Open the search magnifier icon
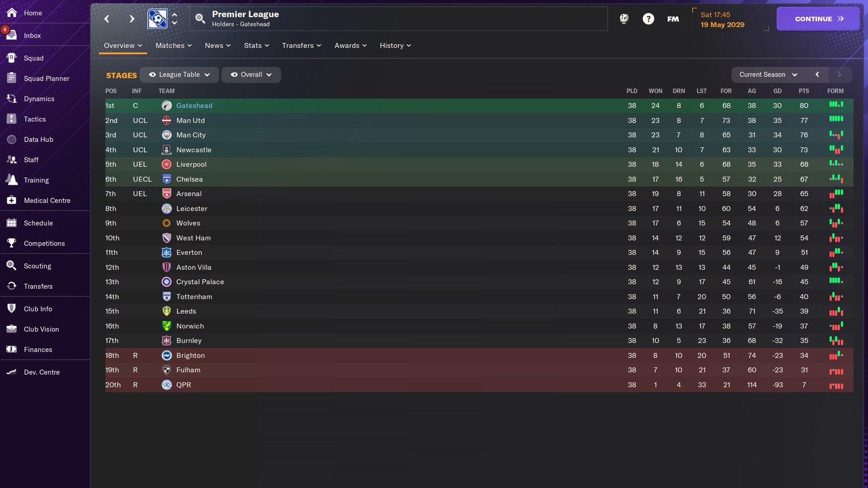The height and width of the screenshot is (488, 868). click(200, 19)
